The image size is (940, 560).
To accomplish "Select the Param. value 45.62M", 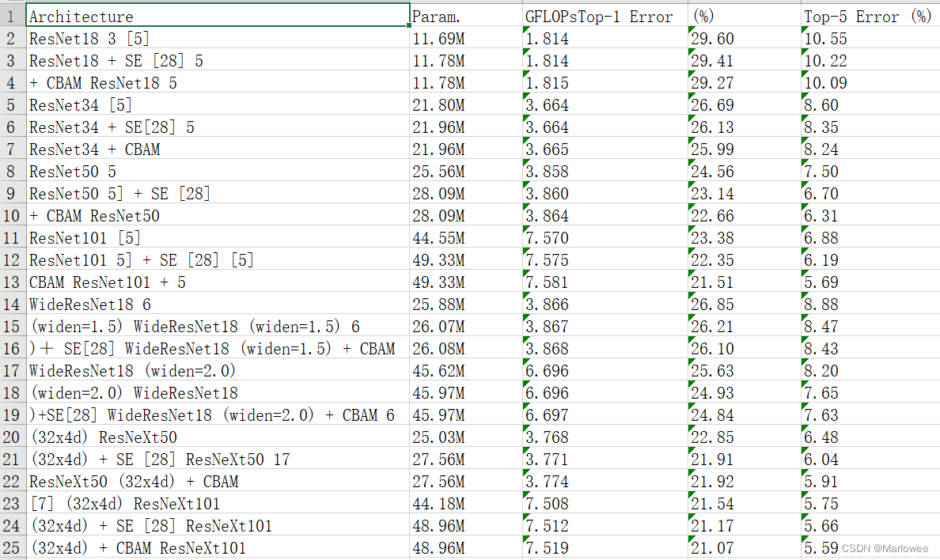I will pyautogui.click(x=466, y=370).
